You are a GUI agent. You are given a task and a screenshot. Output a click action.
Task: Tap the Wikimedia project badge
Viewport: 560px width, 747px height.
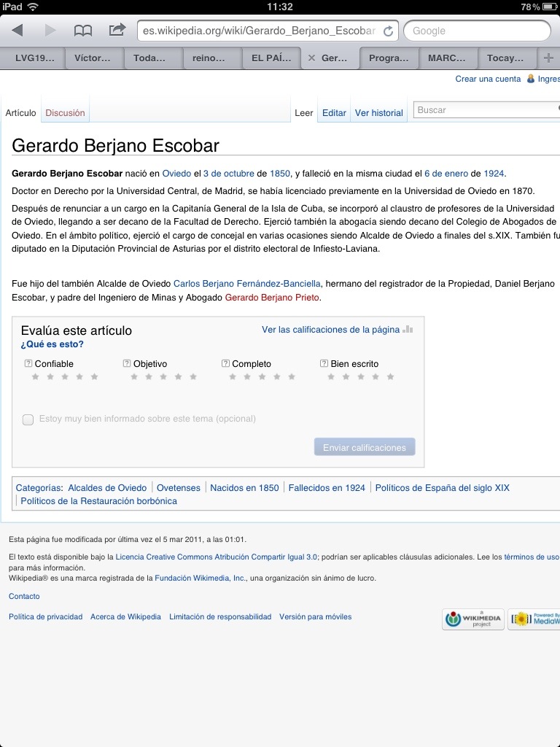pos(472,619)
